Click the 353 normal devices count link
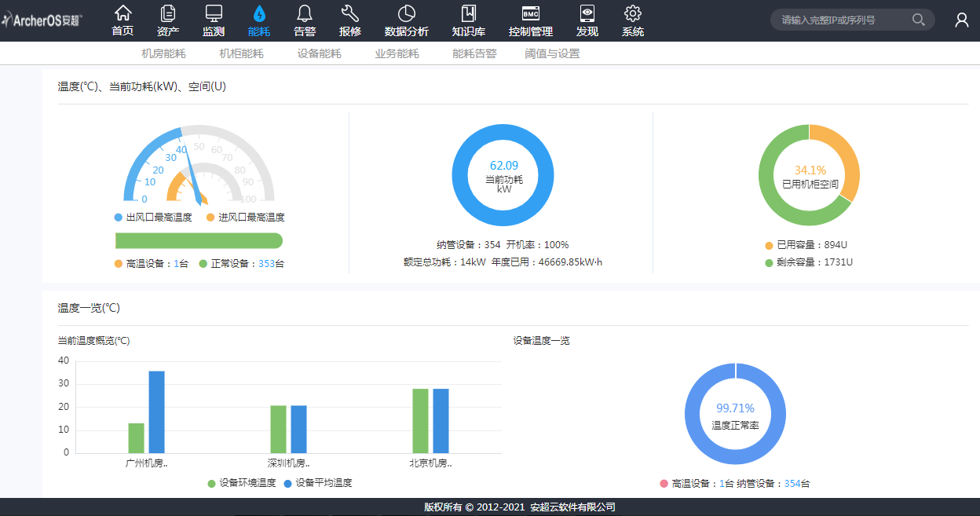Screen dimensions: 980x516 coord(266,264)
